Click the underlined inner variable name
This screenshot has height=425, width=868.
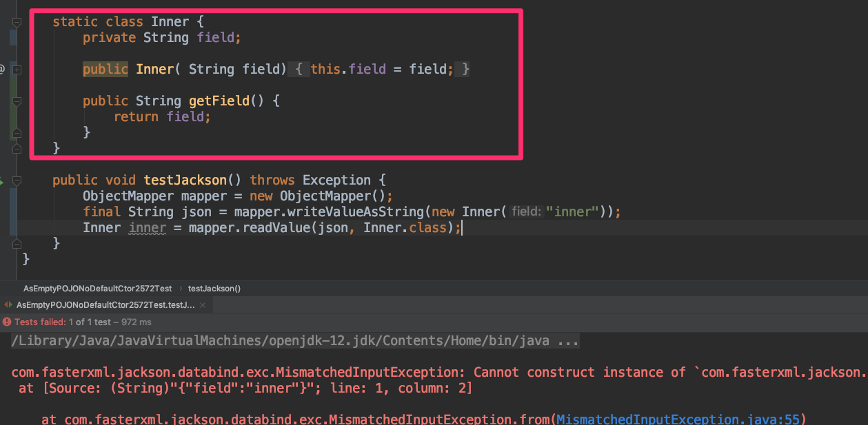pyautogui.click(x=148, y=228)
